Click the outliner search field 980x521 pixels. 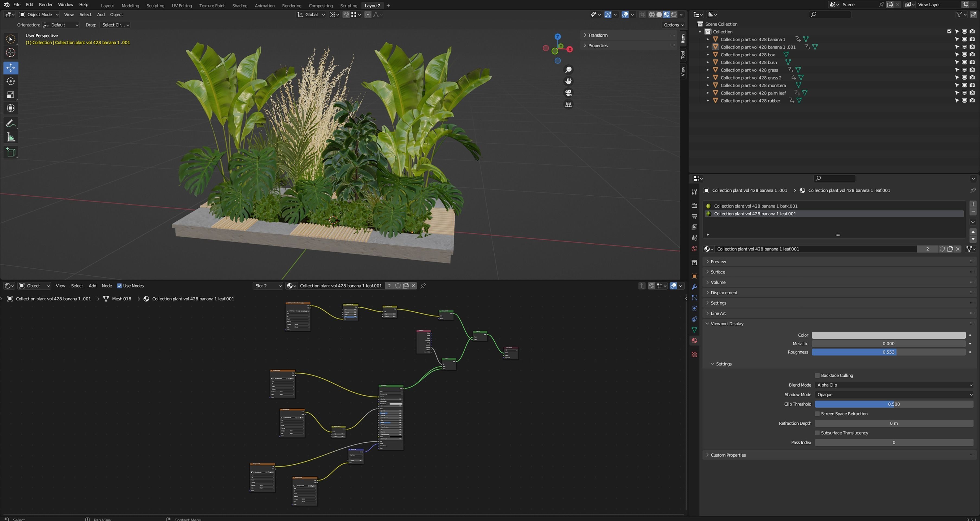pyautogui.click(x=830, y=14)
